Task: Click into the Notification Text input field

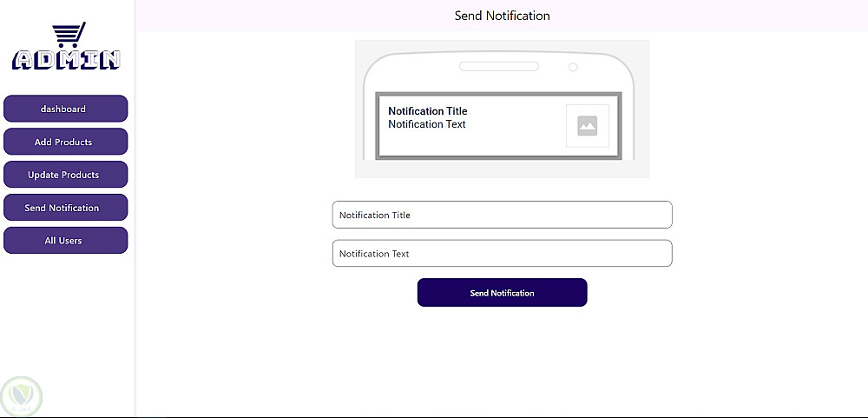Action: tap(502, 254)
